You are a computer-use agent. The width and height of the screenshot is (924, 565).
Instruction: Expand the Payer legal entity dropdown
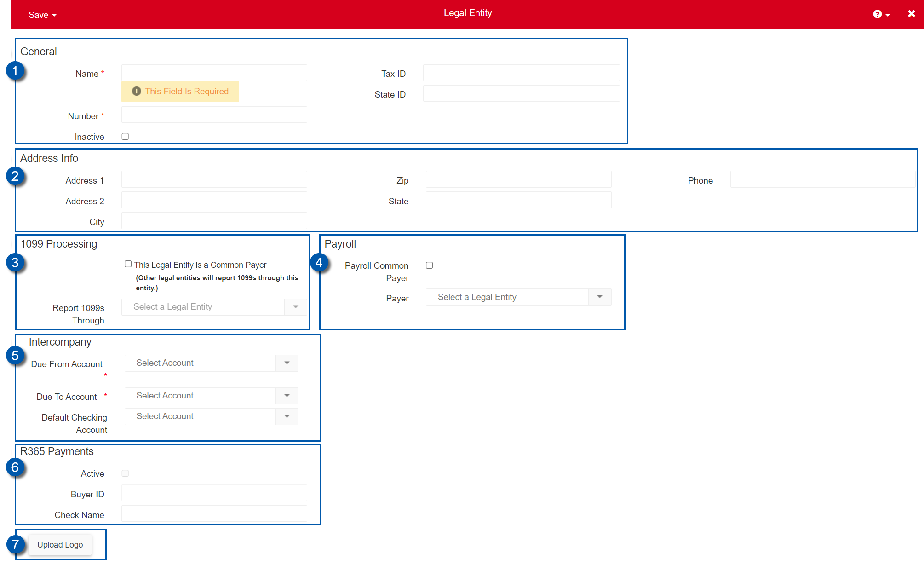click(599, 297)
